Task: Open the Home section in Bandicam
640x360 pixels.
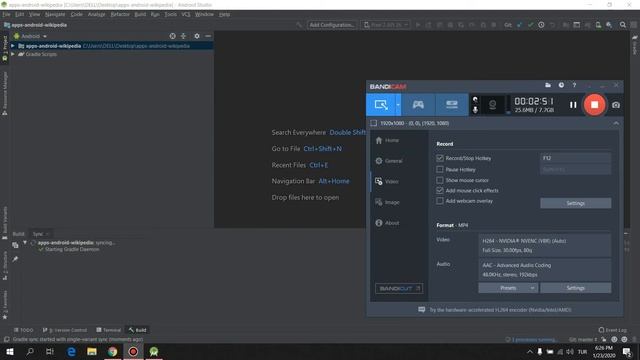Action: [x=387, y=140]
